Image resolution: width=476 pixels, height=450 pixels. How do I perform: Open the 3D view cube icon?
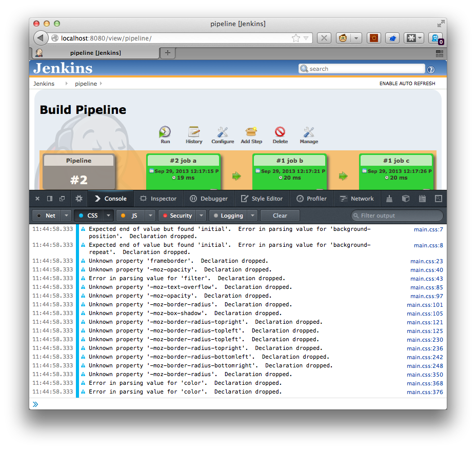(x=406, y=199)
